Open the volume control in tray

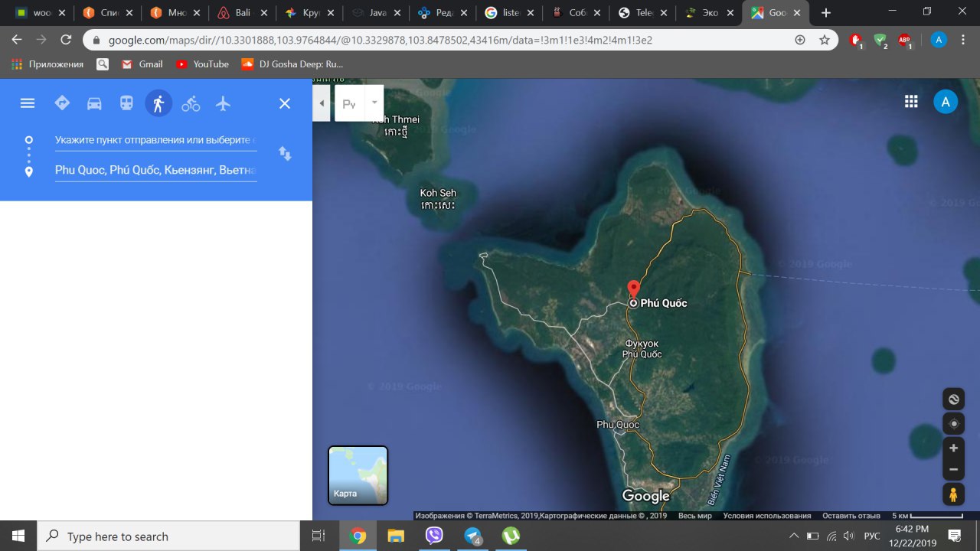click(x=850, y=536)
